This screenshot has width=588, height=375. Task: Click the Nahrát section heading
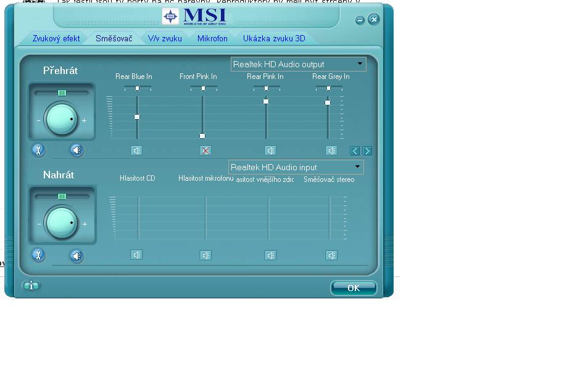point(59,175)
